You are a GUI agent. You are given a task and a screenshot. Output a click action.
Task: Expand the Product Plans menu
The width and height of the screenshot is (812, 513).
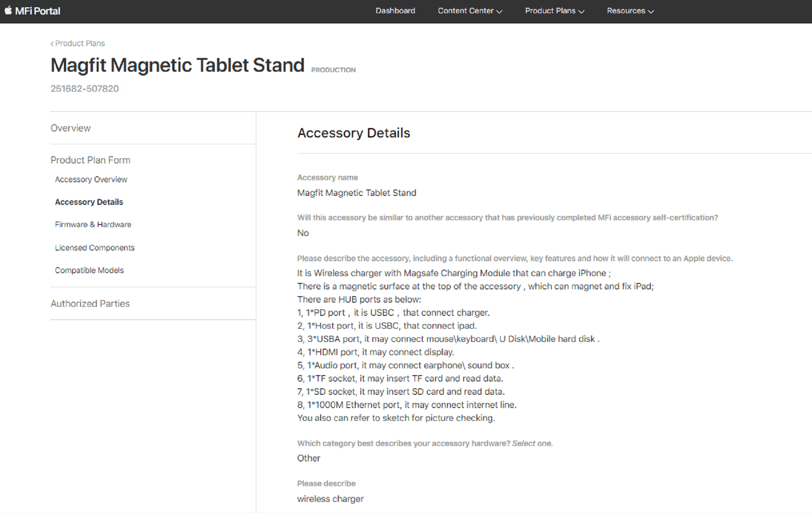coord(554,11)
